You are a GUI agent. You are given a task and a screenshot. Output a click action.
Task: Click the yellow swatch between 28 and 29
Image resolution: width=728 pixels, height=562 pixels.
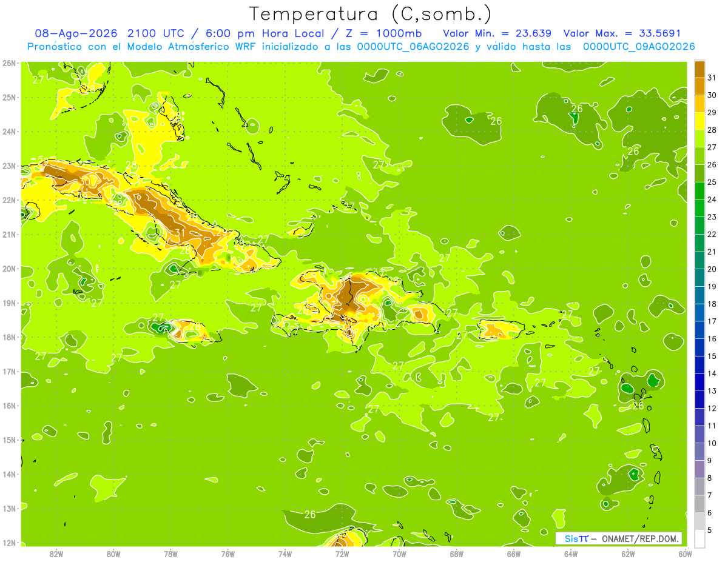click(x=699, y=121)
